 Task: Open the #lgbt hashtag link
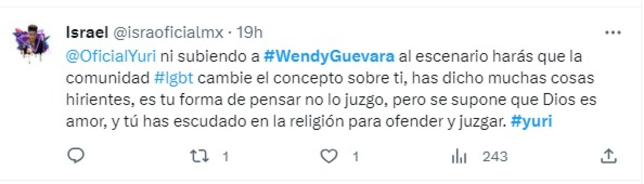(174, 78)
